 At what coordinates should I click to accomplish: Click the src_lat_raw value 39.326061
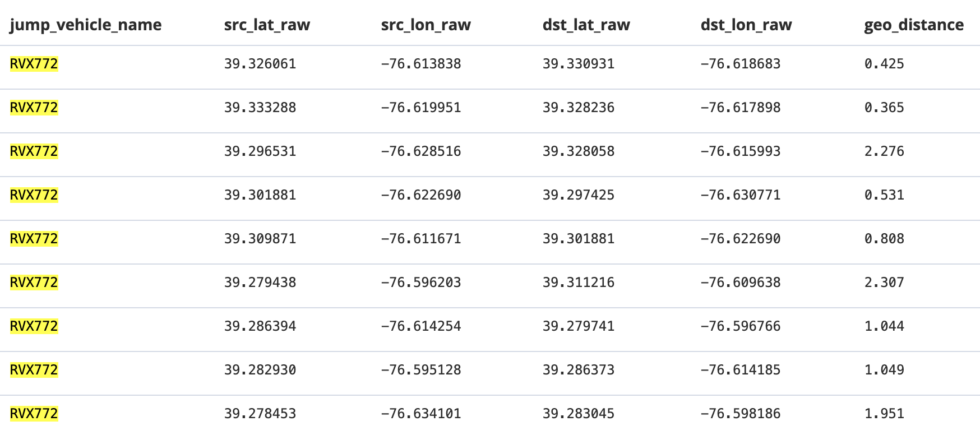(260, 64)
